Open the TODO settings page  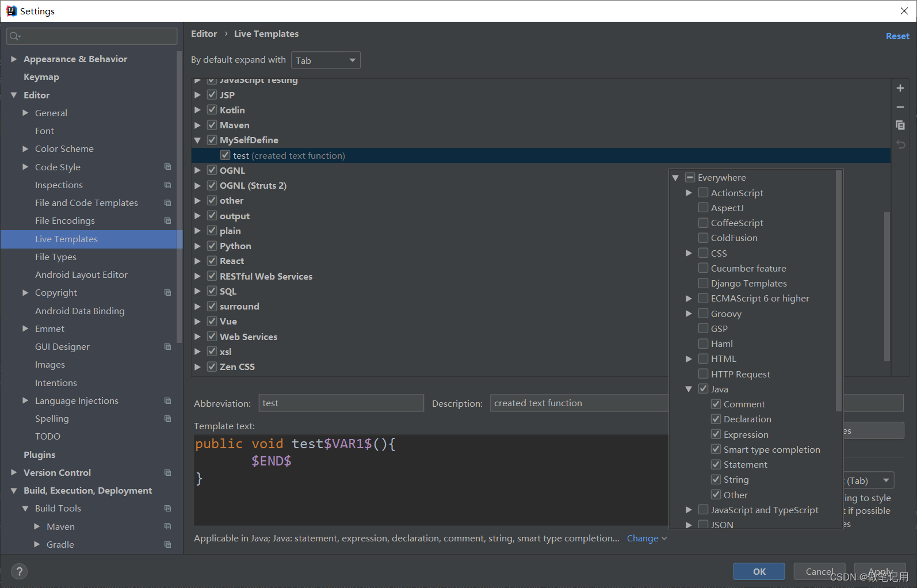coord(48,436)
